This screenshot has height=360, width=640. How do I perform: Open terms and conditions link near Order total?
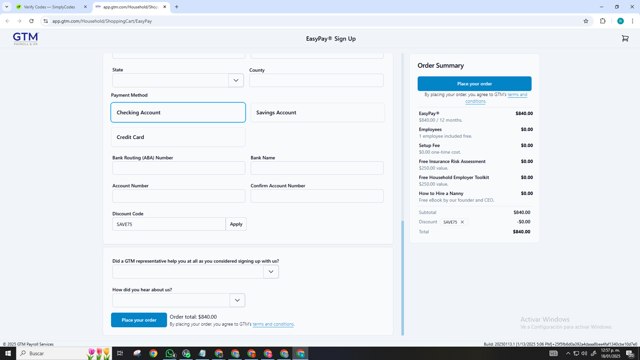[x=273, y=324]
